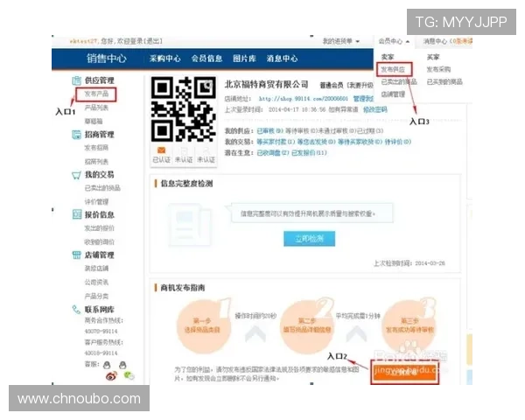Click the 联系网库 phone icon
Screen dimensions: 525x420
coord(76,310)
